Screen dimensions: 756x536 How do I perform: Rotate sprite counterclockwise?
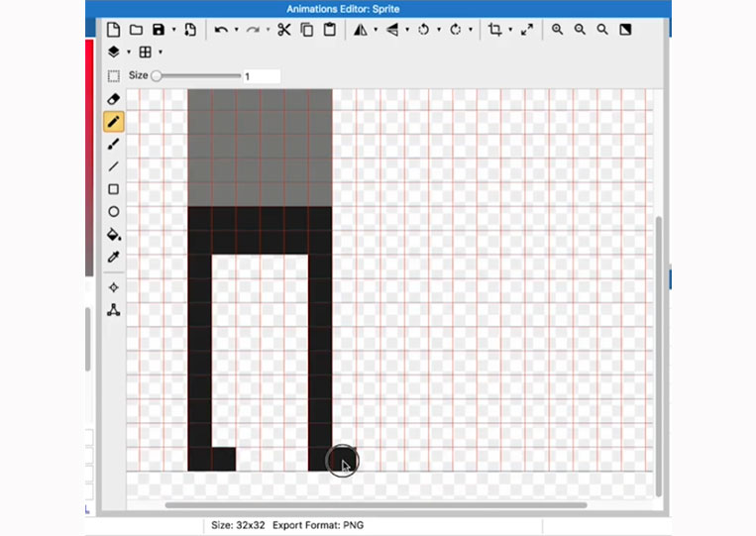(423, 30)
